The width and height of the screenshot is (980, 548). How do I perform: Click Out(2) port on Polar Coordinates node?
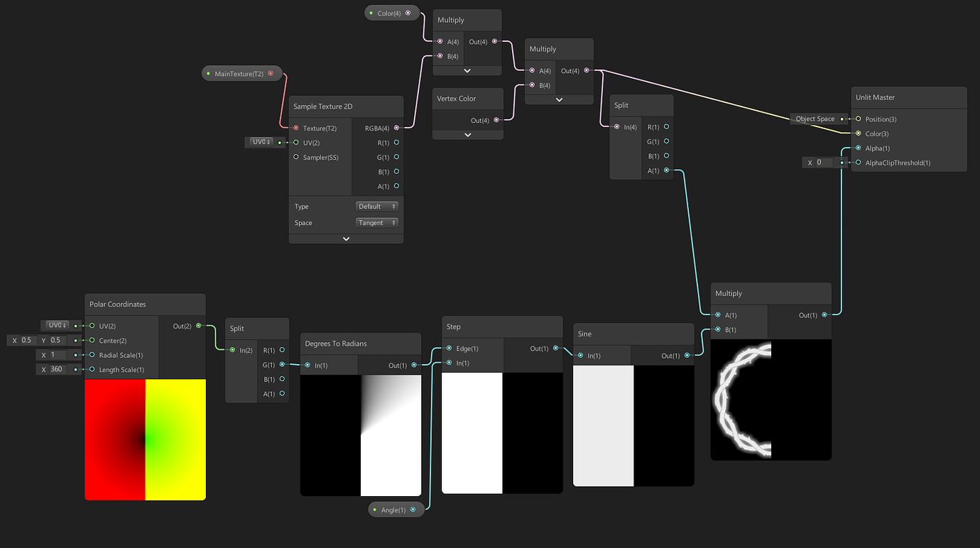click(198, 326)
